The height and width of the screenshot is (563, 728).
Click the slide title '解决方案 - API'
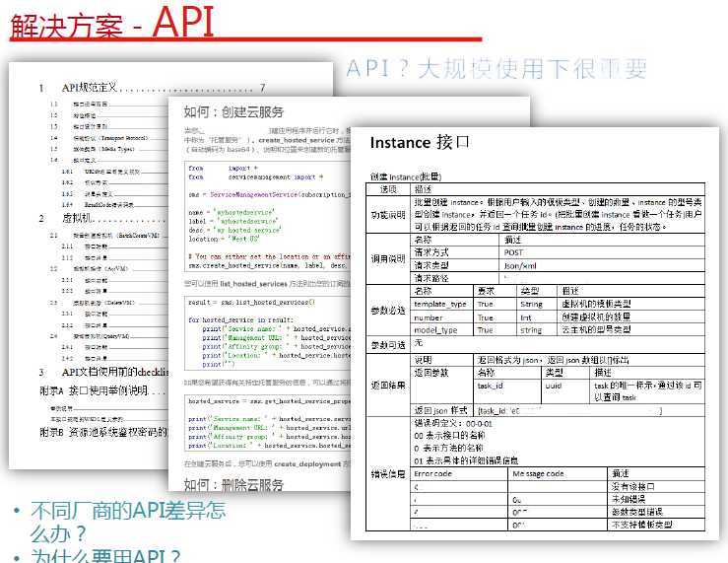click(x=112, y=23)
